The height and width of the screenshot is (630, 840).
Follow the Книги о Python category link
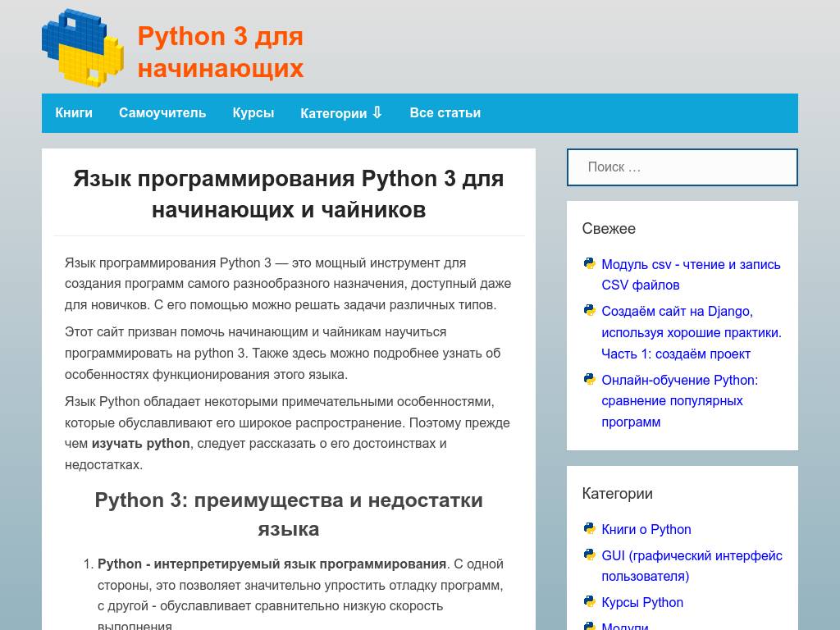tap(646, 529)
